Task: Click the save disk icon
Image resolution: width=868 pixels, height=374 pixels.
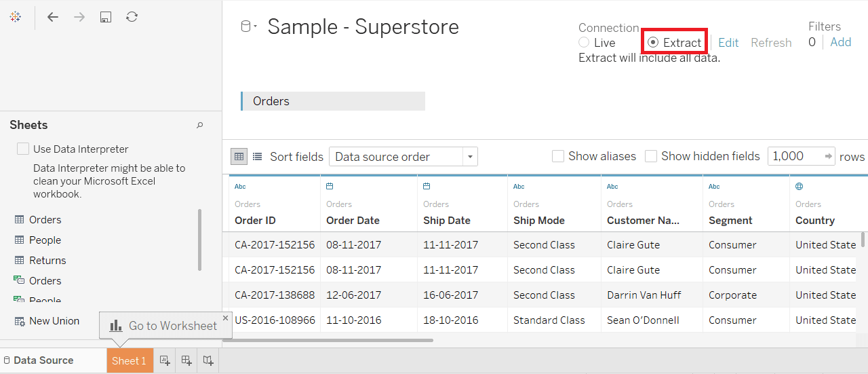Action: (x=106, y=17)
